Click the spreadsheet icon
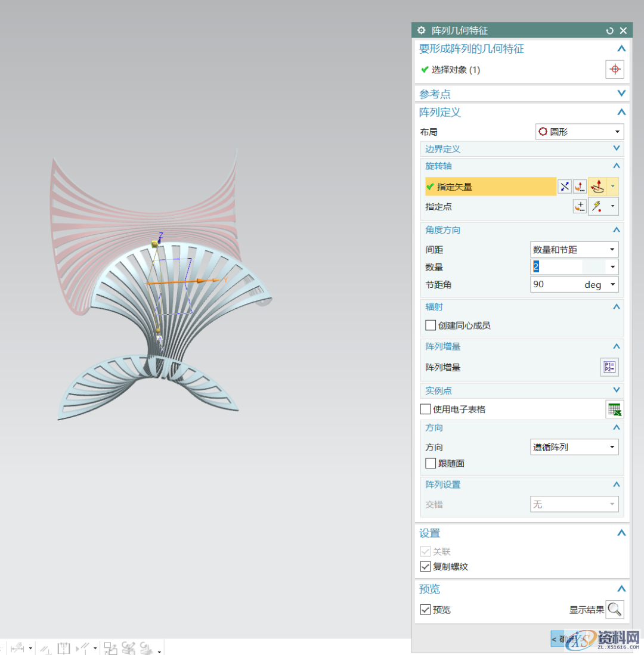 [614, 409]
